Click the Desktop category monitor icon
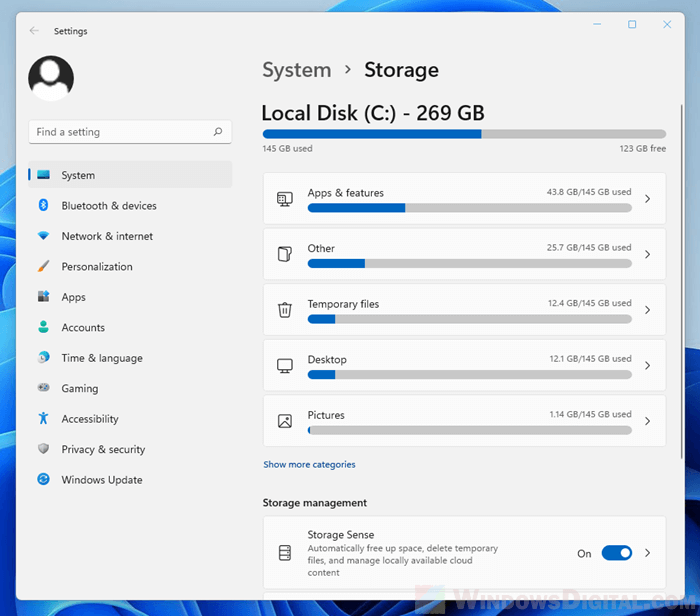Image resolution: width=700 pixels, height=616 pixels. tap(285, 366)
